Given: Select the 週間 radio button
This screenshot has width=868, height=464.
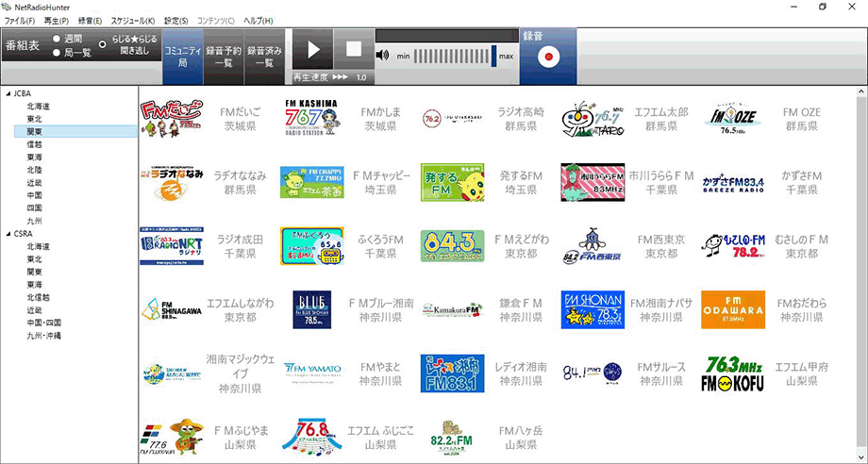Looking at the screenshot, I should point(56,40).
